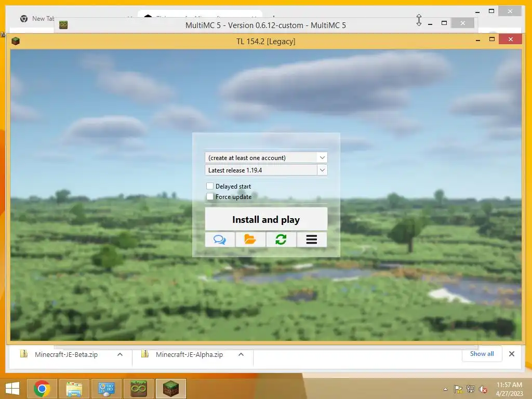
Task: Open the Windows Start button
Action: (x=12, y=389)
